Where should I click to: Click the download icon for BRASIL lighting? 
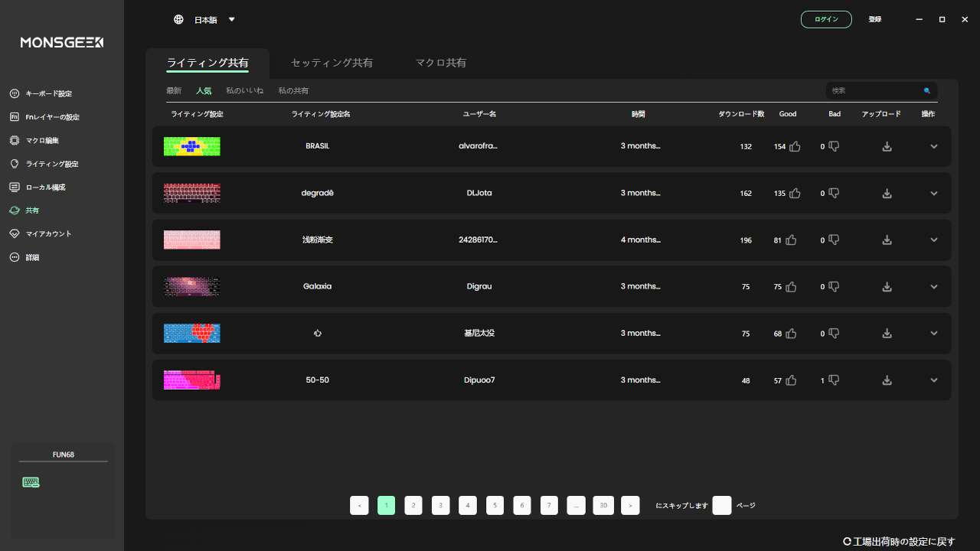[887, 146]
